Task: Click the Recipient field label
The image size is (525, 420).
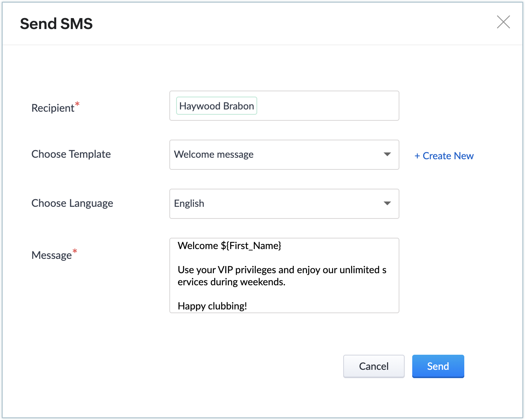Action: coord(53,108)
